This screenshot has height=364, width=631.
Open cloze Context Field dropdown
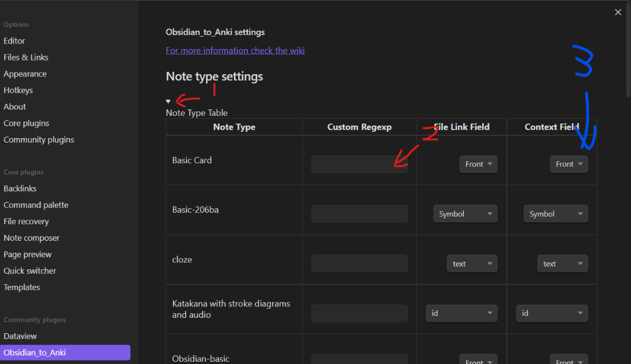coord(563,264)
